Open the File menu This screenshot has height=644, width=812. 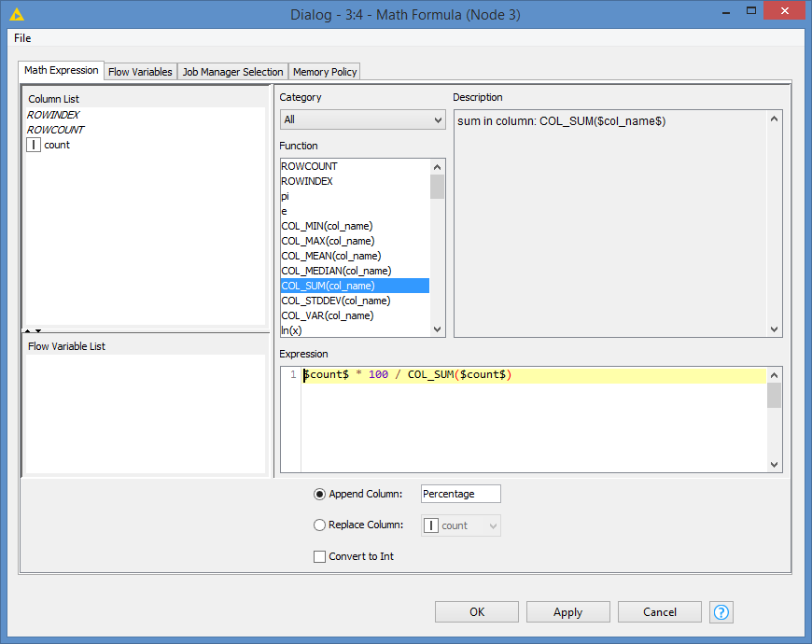click(x=21, y=38)
